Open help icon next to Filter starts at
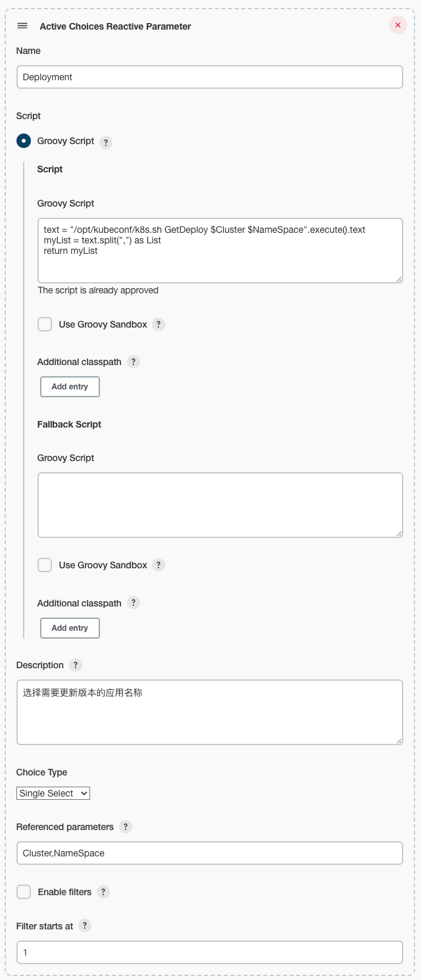The width and height of the screenshot is (421, 980). coord(85,925)
